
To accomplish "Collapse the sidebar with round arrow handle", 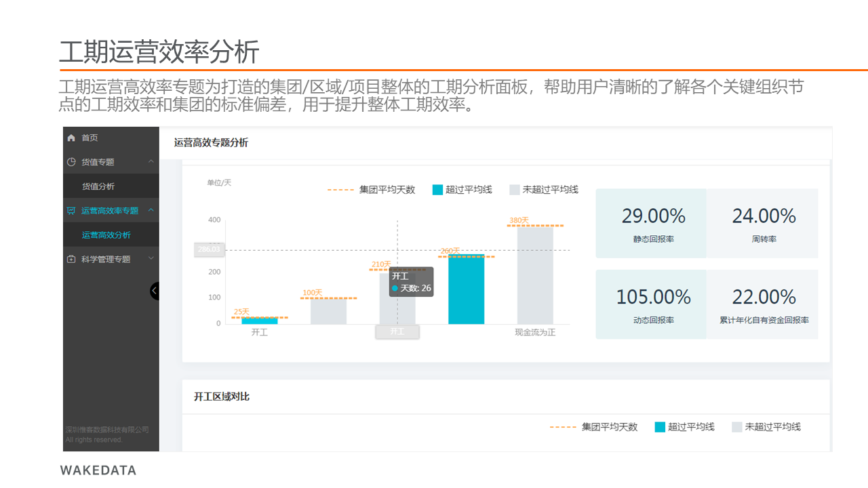I will pyautogui.click(x=155, y=291).
